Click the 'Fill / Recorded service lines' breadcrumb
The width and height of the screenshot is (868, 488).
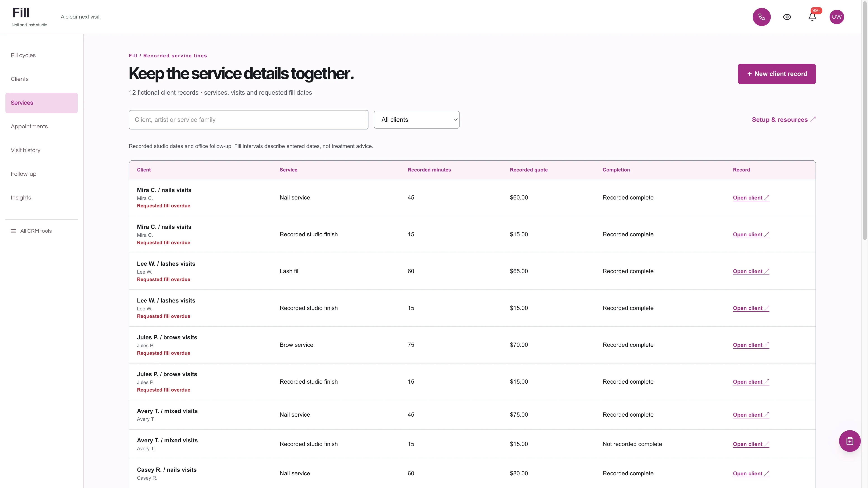click(x=168, y=56)
